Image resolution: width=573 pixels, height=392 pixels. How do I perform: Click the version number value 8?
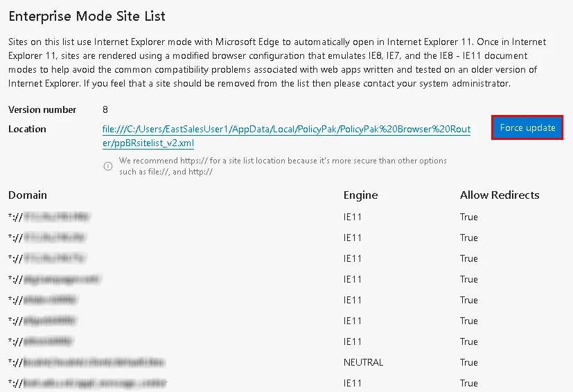coord(105,109)
